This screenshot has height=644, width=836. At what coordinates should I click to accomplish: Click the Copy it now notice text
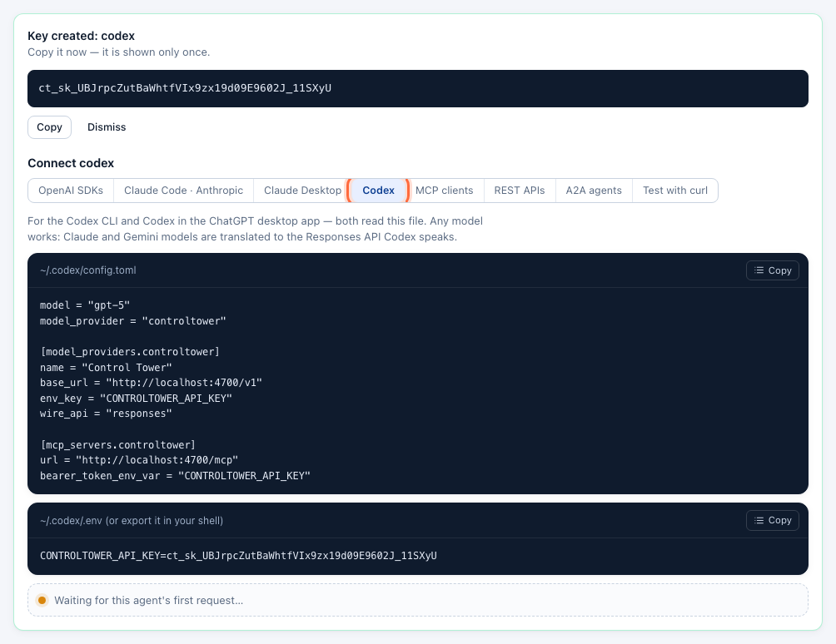(119, 52)
